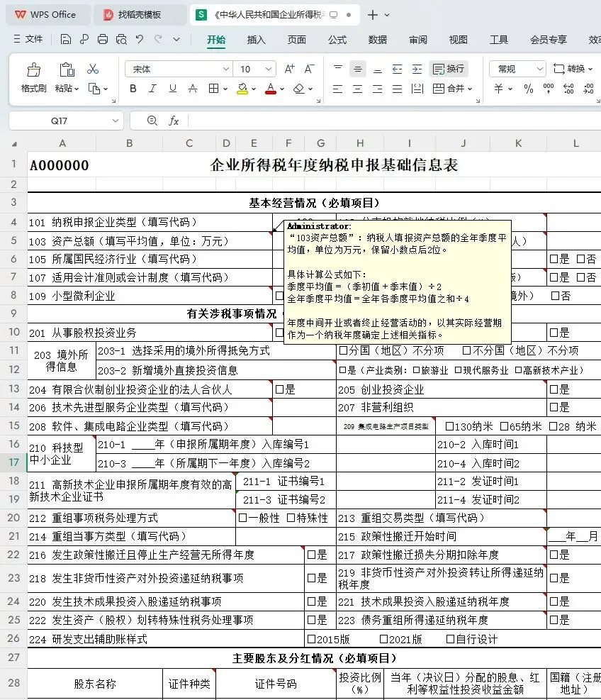Select the 2015版 checkbox
601x700 pixels.
(x=311, y=639)
